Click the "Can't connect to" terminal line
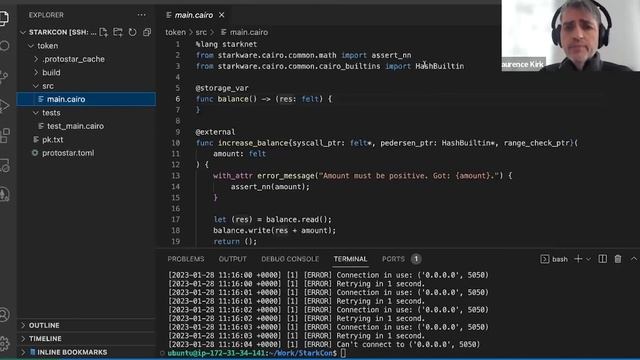This screenshot has width=640, height=360. [324, 344]
